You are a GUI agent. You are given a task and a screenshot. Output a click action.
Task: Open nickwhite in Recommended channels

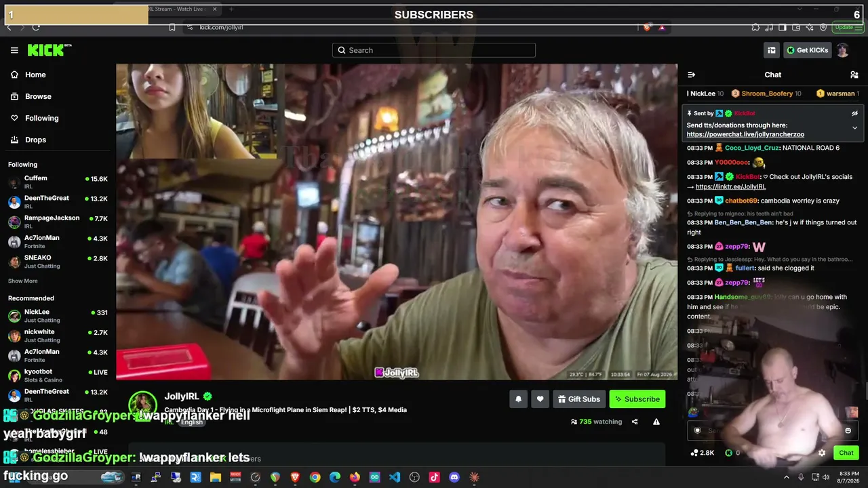click(x=58, y=335)
